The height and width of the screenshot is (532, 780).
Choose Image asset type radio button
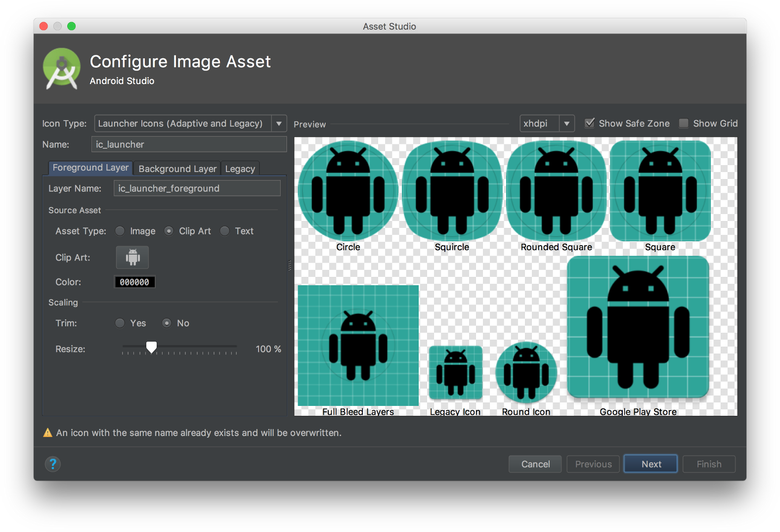pyautogui.click(x=120, y=231)
